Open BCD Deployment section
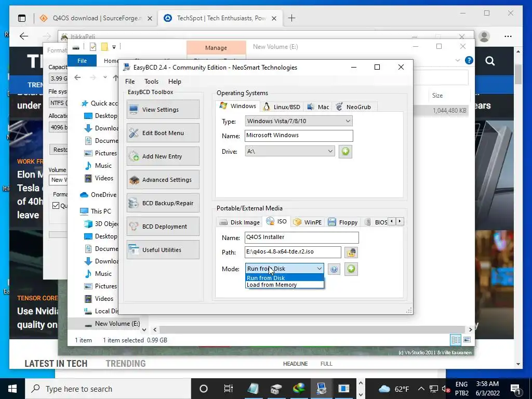Viewport: 532px width, 399px height. 163,227
